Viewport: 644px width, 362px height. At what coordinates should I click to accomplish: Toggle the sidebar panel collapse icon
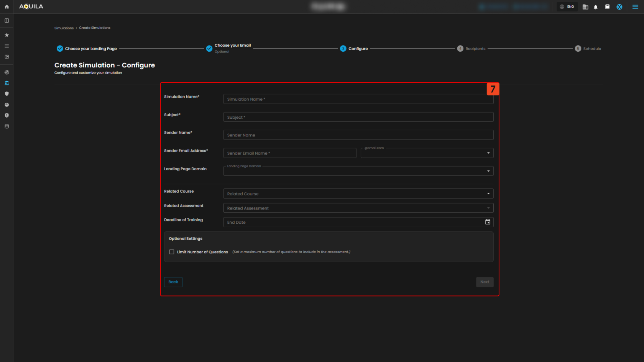(7, 21)
